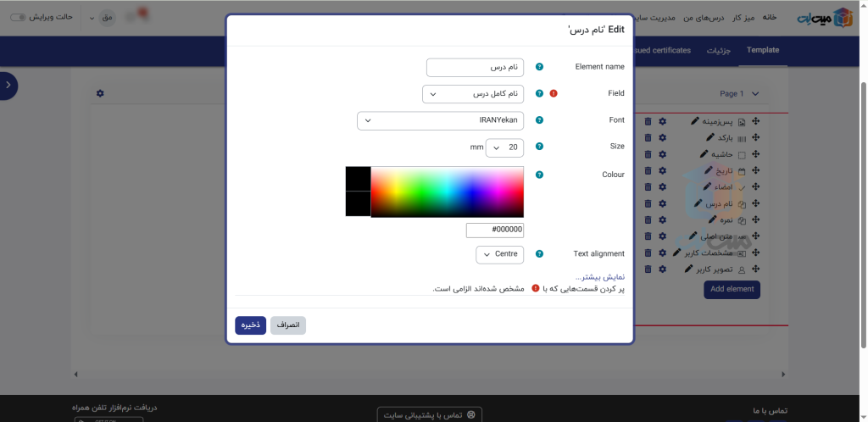This screenshot has height=422, width=868.
Task: Open gear settings for مشخصات کاربر
Action: pyautogui.click(x=662, y=253)
